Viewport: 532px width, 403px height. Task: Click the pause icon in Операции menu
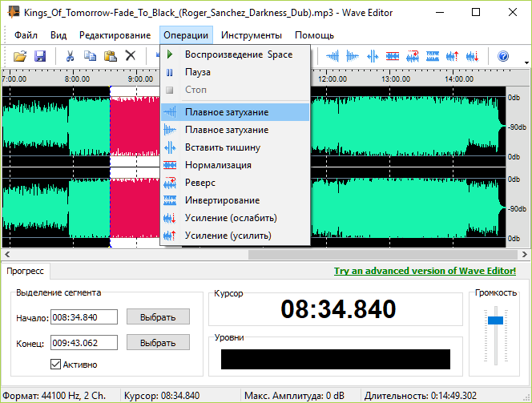point(170,72)
